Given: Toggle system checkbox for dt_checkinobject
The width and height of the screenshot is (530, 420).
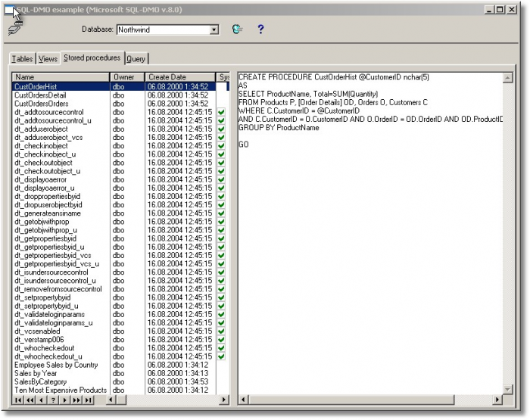Looking at the screenshot, I should point(221,146).
